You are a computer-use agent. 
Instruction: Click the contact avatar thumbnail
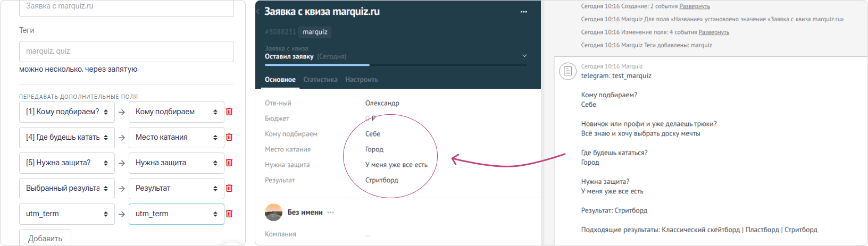pos(273,212)
